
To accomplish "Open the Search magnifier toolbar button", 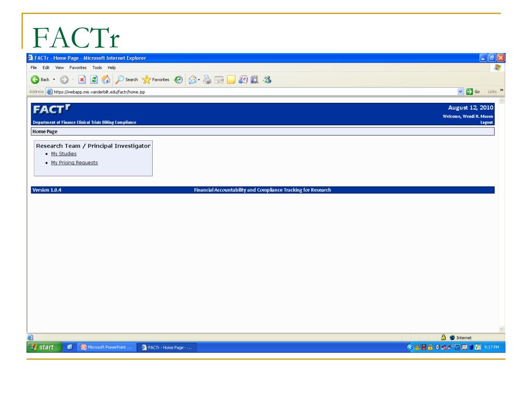I will (x=127, y=79).
